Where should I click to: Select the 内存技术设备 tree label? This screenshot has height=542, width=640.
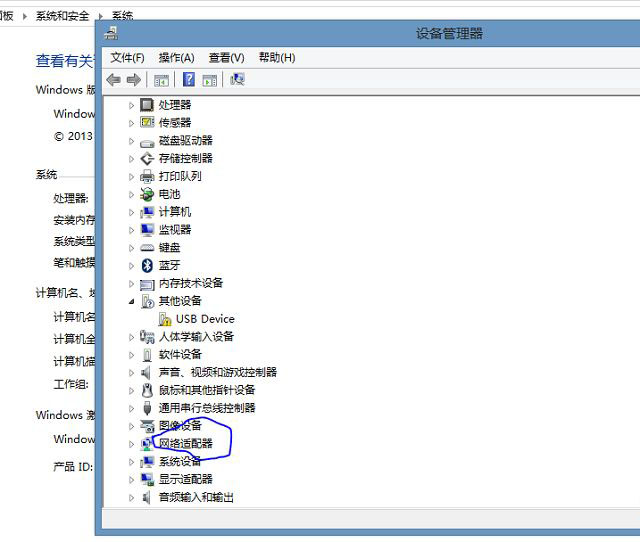(191, 283)
